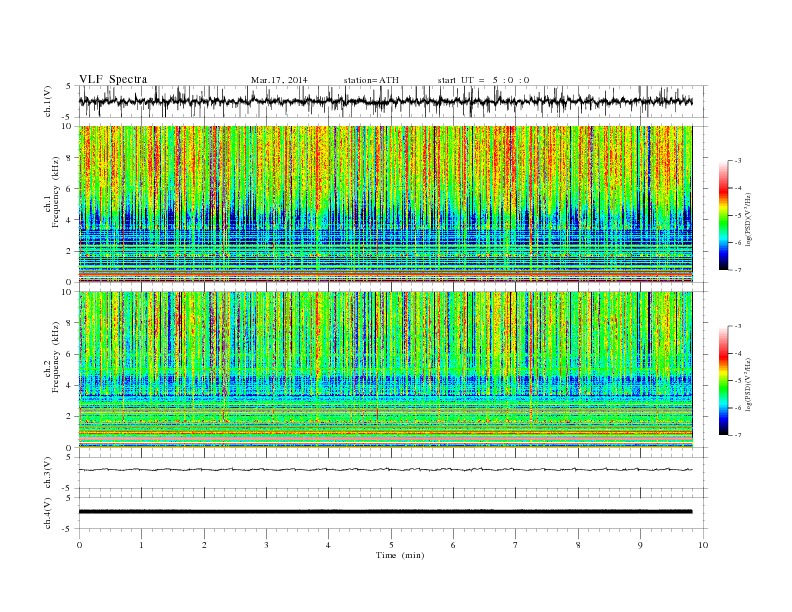Click the 'station=ATH' header label

point(371,80)
